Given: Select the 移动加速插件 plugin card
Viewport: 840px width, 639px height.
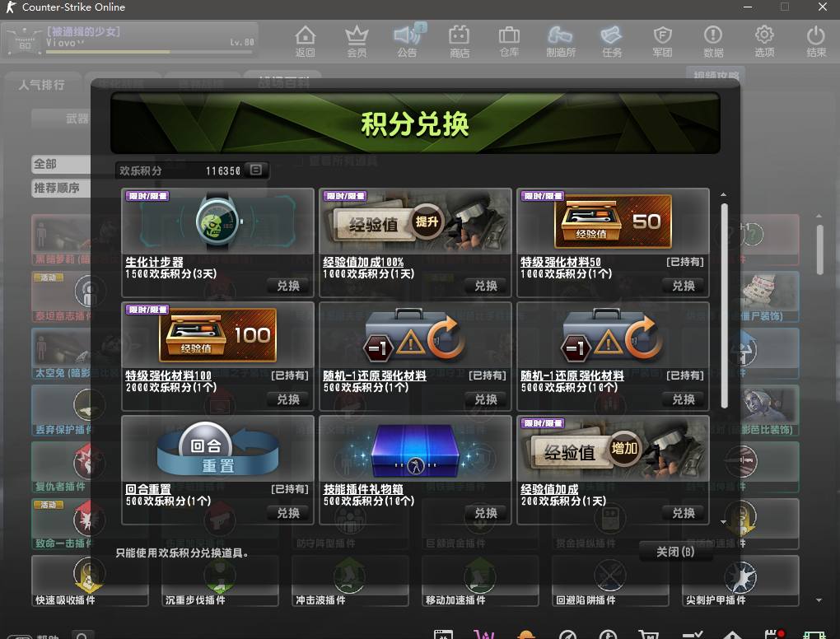Looking at the screenshot, I should click(480, 581).
